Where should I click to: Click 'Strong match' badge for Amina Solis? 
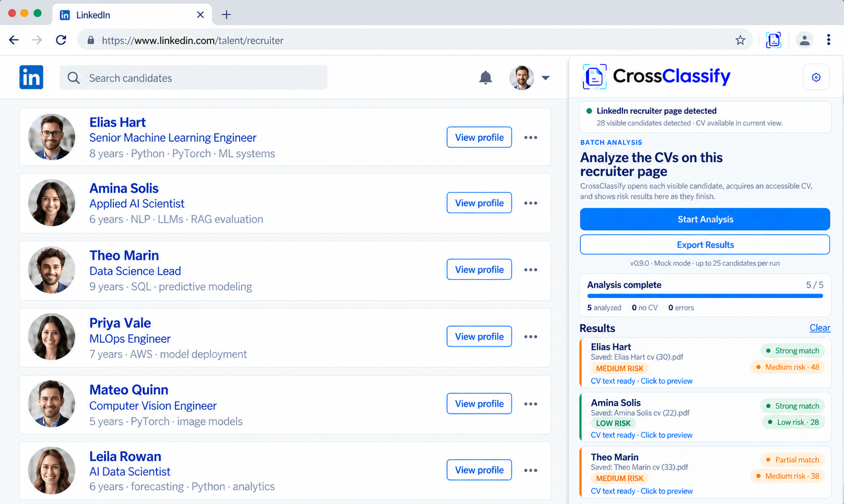793,406
